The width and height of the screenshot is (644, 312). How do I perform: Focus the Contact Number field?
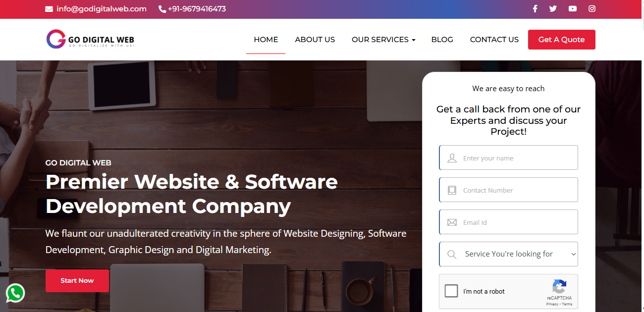point(509,190)
